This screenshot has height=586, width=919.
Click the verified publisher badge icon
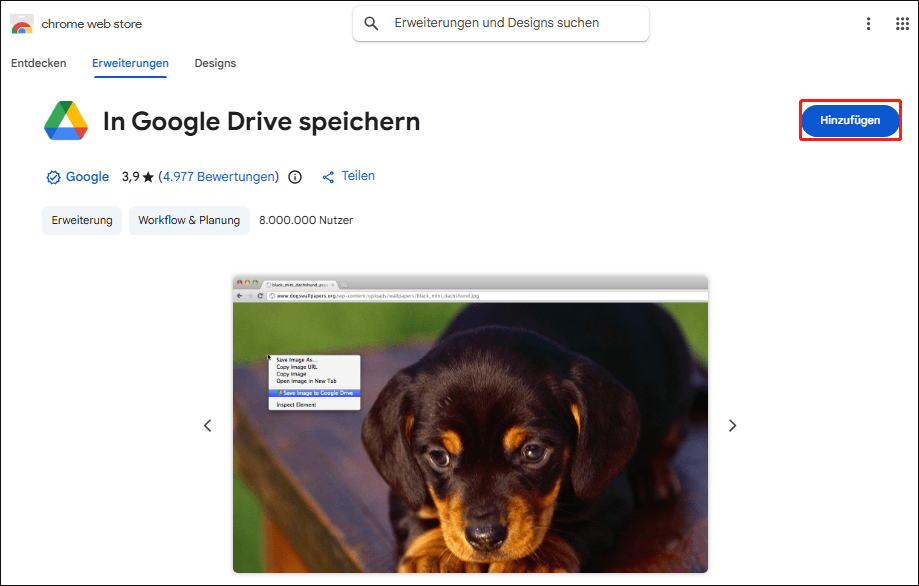pyautogui.click(x=53, y=176)
